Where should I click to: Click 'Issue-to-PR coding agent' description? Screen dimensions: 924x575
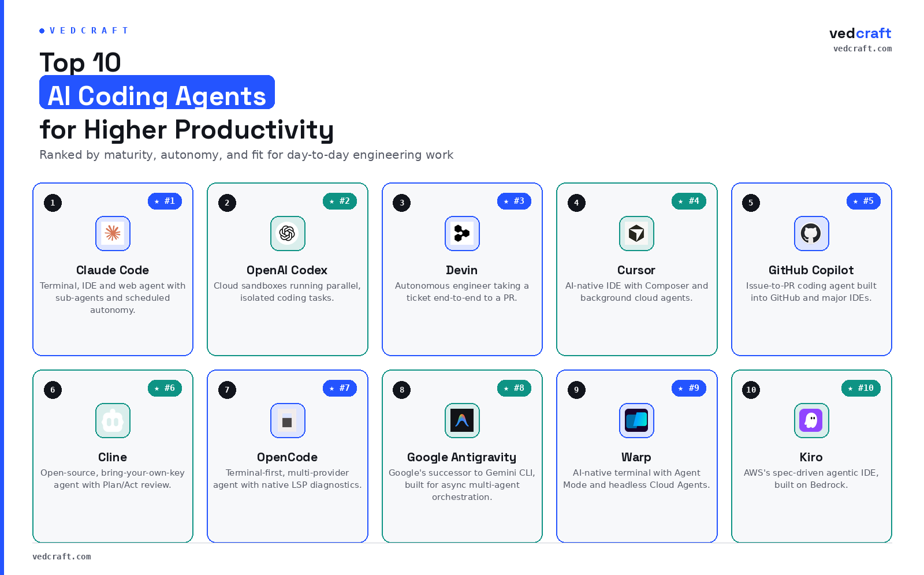pyautogui.click(x=811, y=292)
